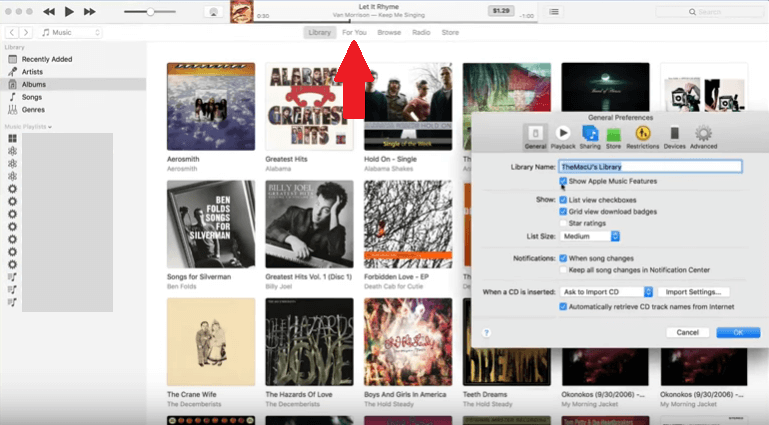This screenshot has height=425, width=769.
Task: Switch to the Library tab
Action: (x=319, y=32)
